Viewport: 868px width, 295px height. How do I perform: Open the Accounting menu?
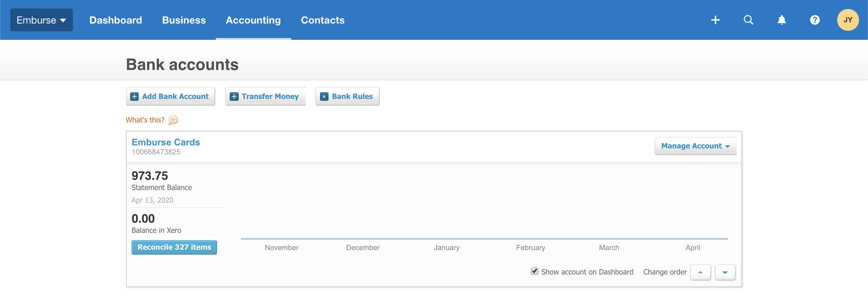(x=253, y=20)
